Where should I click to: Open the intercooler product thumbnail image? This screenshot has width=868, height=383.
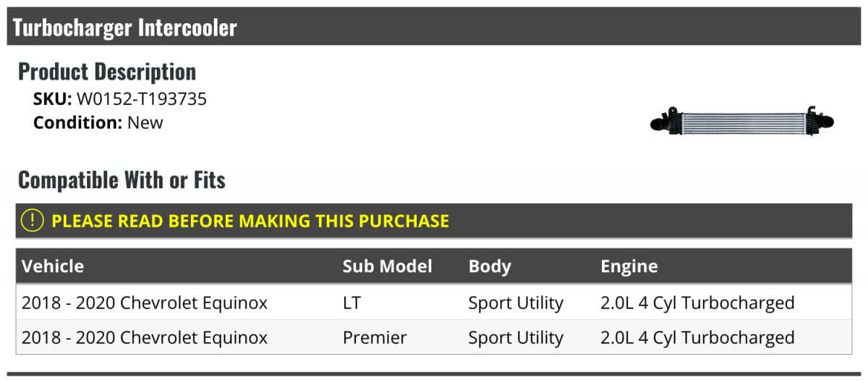tap(742, 121)
